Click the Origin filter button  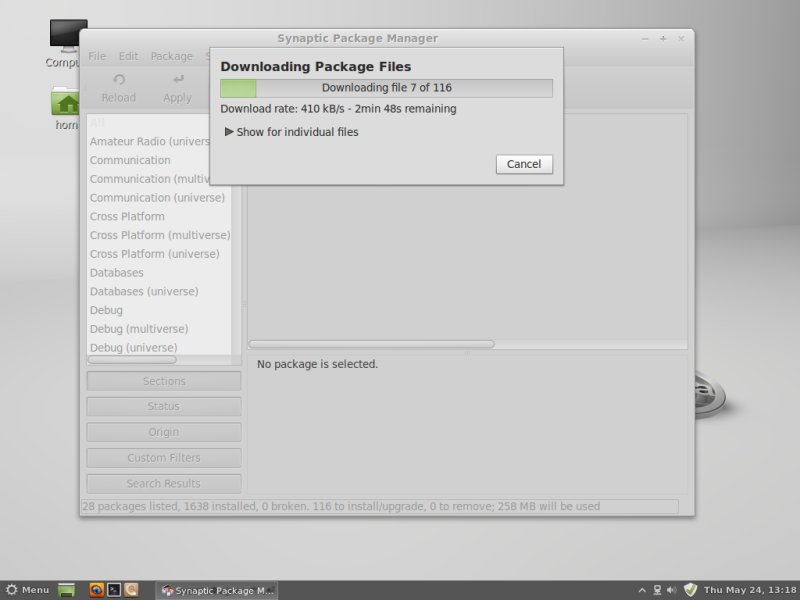coord(164,432)
